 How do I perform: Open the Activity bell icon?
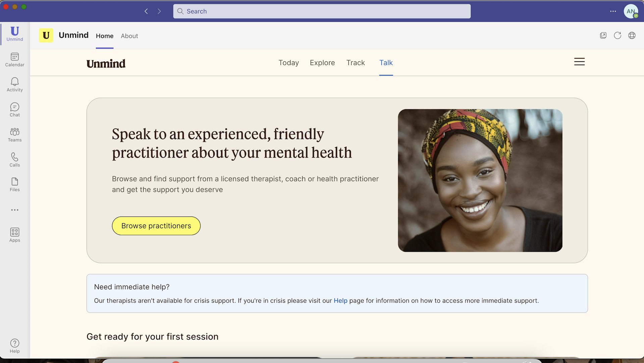click(15, 84)
